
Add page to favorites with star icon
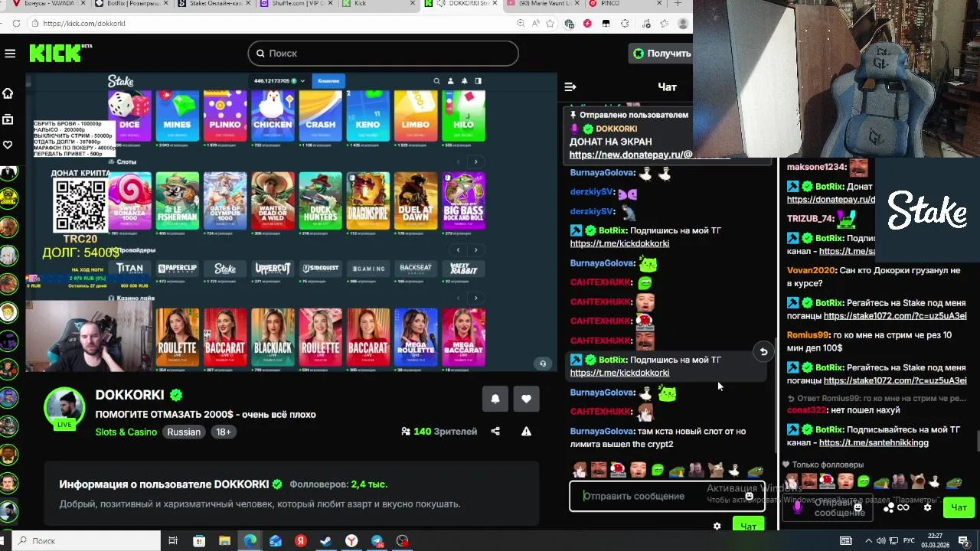[550, 24]
